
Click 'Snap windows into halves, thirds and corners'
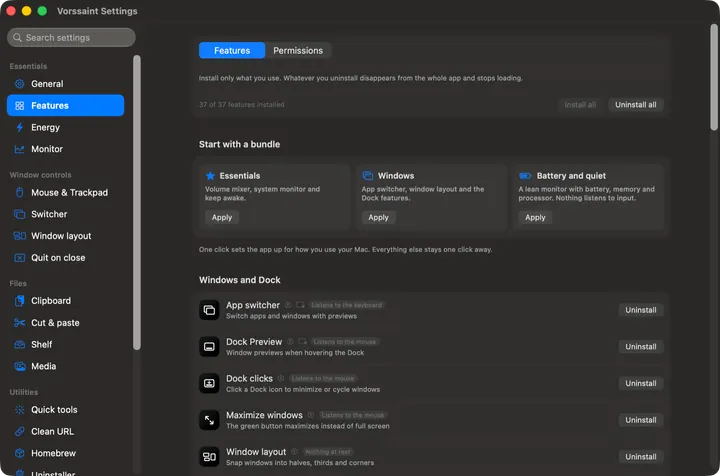(300, 463)
